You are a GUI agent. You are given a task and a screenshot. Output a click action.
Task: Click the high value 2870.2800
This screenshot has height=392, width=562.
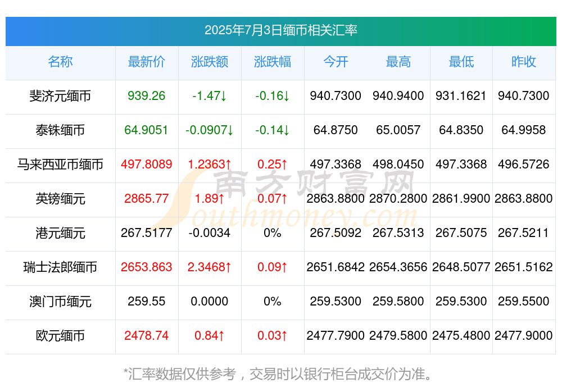point(398,198)
